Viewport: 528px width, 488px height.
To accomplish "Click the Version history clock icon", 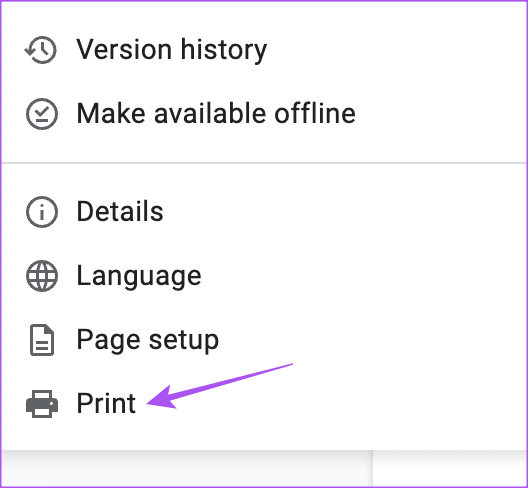I will coord(41,50).
